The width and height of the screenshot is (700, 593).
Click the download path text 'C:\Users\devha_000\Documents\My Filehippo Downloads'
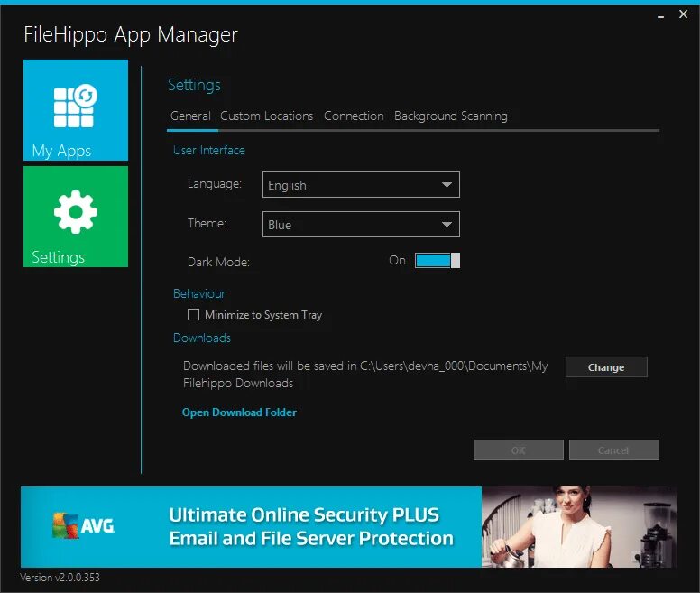click(365, 375)
